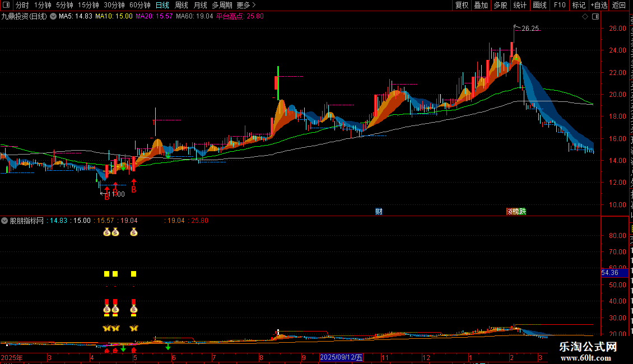Open the 复权 price adjustment menu
Screen dimensions: 633x364
tap(462, 5)
